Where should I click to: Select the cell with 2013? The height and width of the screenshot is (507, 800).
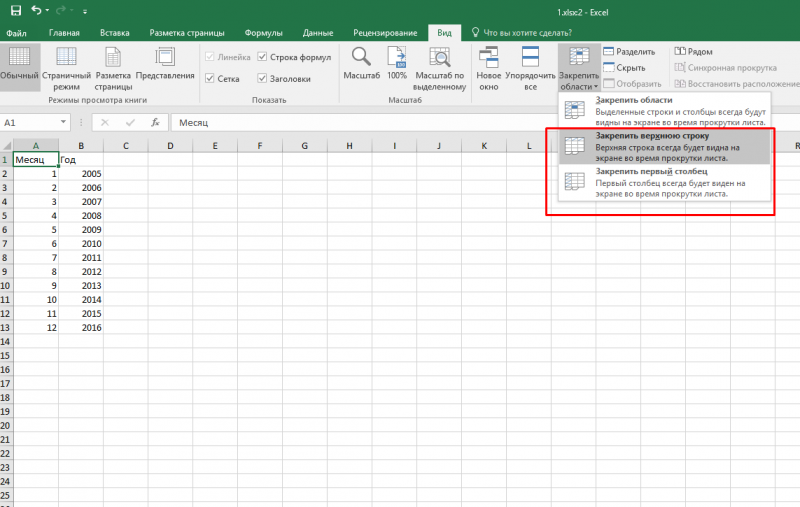[x=81, y=286]
